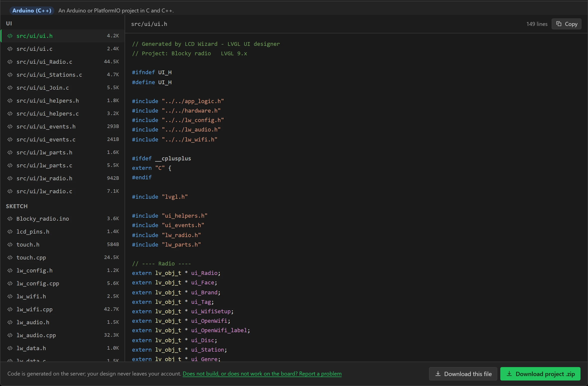Click the 44.5K size of ui_Radio.c
This screenshot has height=386, width=588.
[x=111, y=62]
